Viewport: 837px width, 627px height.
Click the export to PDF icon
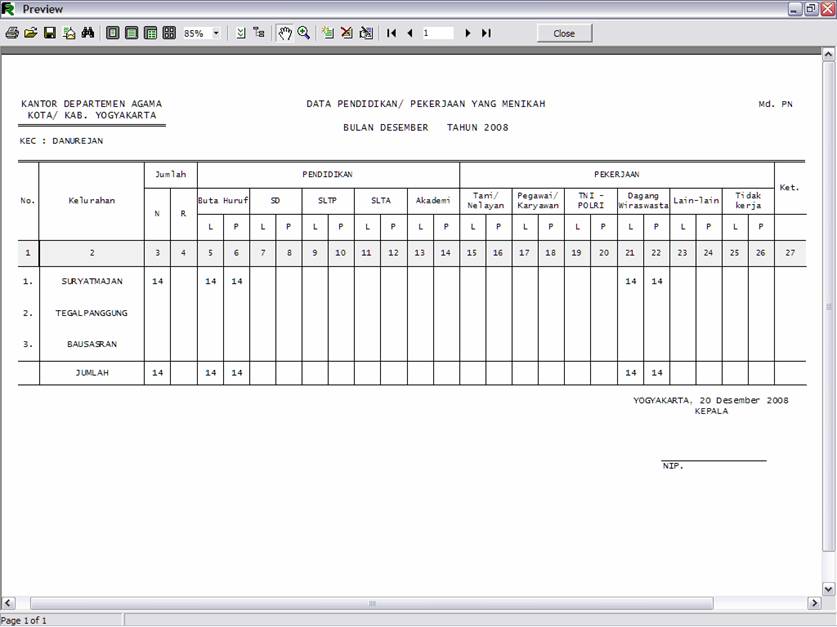coord(69,33)
